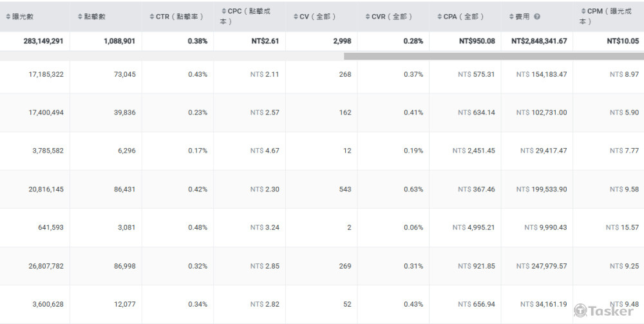Sort using CPC（點擊成本）arrow icon
644x324 pixels.
tap(223, 12)
